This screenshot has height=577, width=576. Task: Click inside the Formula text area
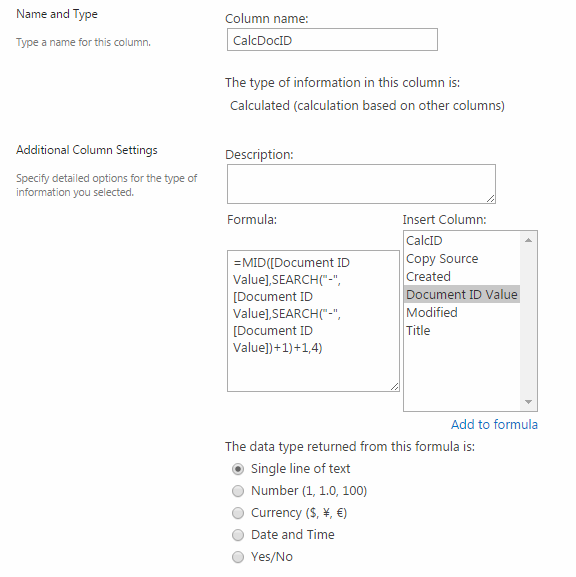(x=313, y=321)
